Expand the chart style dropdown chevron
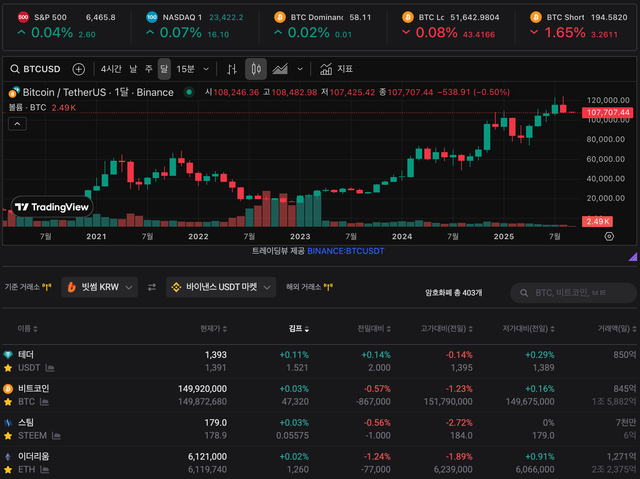This screenshot has width=640, height=479. (x=300, y=69)
